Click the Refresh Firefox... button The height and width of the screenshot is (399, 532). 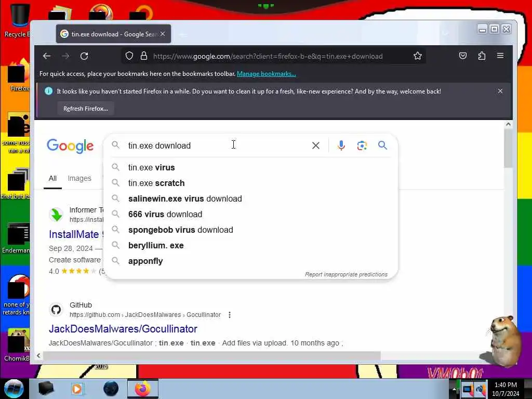(86, 109)
